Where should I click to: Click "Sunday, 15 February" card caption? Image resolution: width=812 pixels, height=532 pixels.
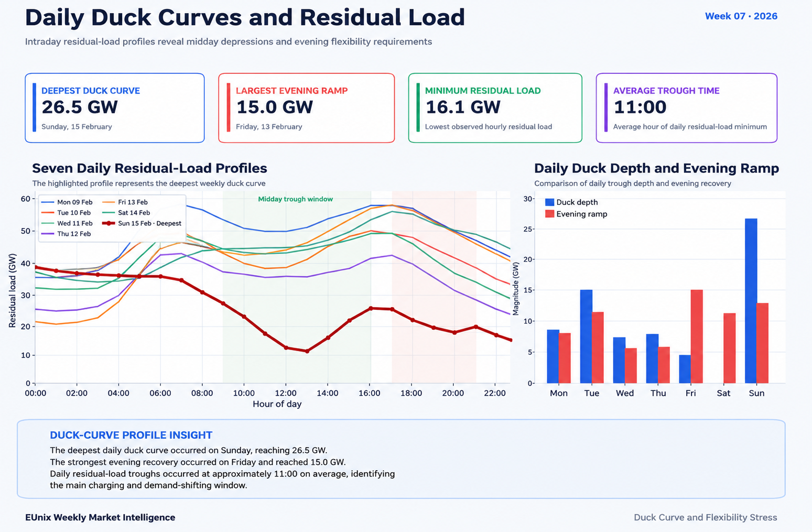tap(77, 127)
